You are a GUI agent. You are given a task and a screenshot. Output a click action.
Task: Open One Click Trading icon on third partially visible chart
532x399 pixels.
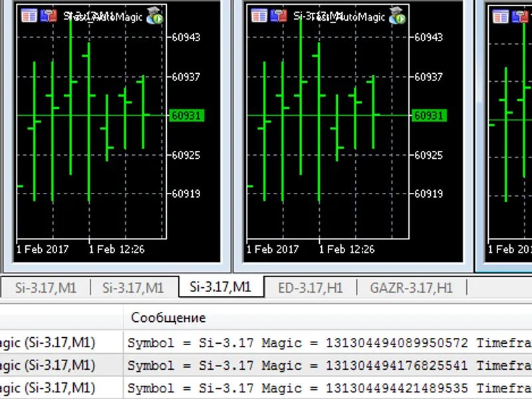(x=501, y=17)
